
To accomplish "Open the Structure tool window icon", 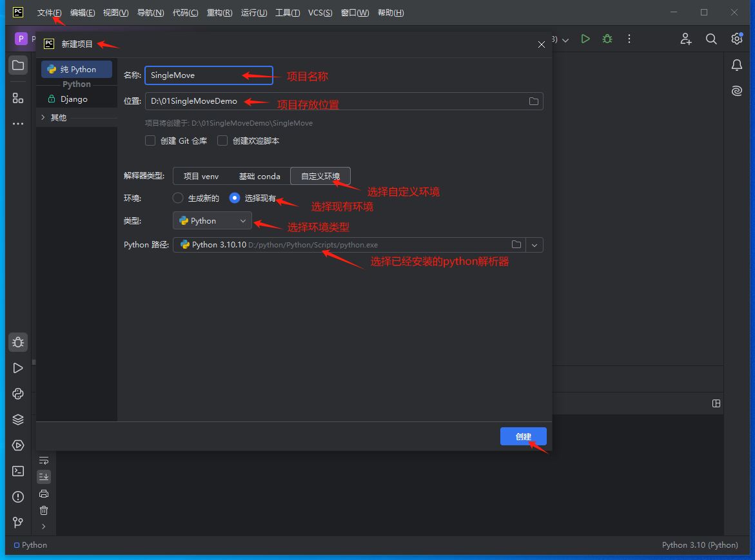I will pyautogui.click(x=18, y=98).
